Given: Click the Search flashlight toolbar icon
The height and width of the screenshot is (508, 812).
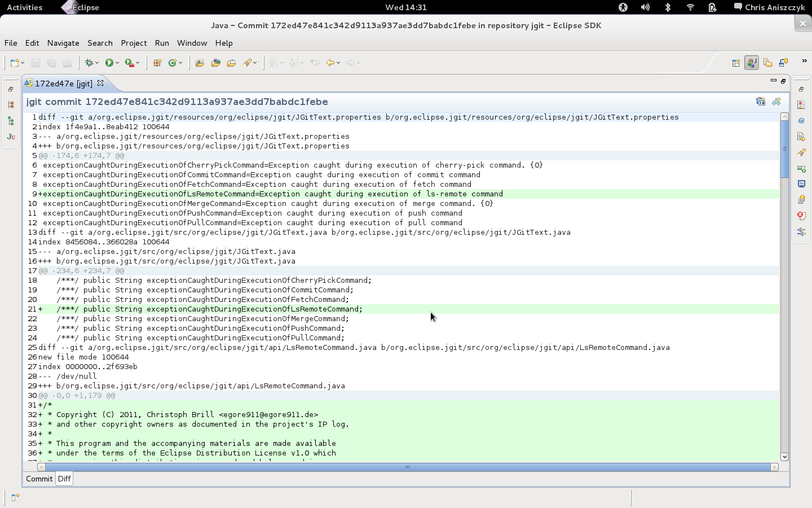Looking at the screenshot, I should [247, 63].
